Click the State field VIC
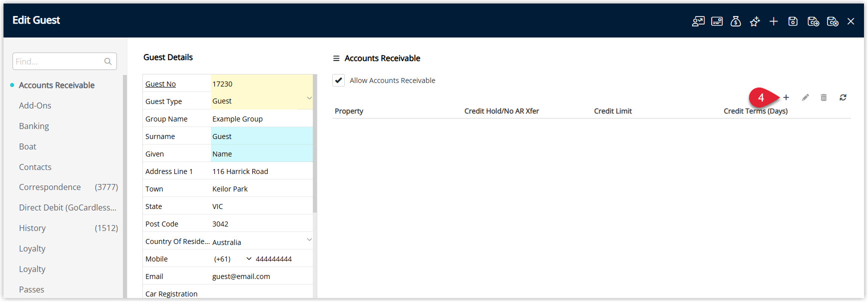 coord(261,206)
